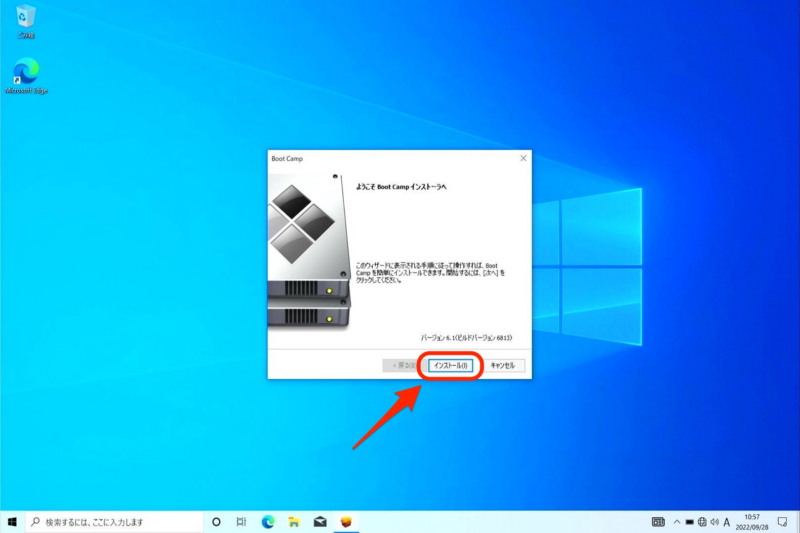Open network settings from tray globe icon

click(x=702, y=522)
